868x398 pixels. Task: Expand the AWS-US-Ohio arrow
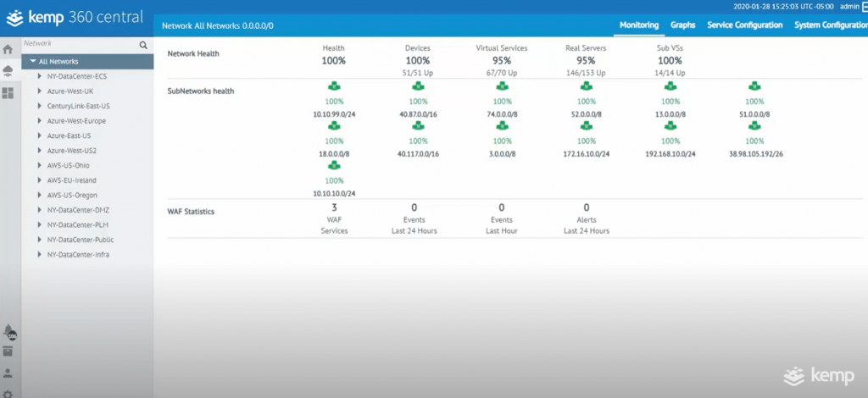pos(39,165)
